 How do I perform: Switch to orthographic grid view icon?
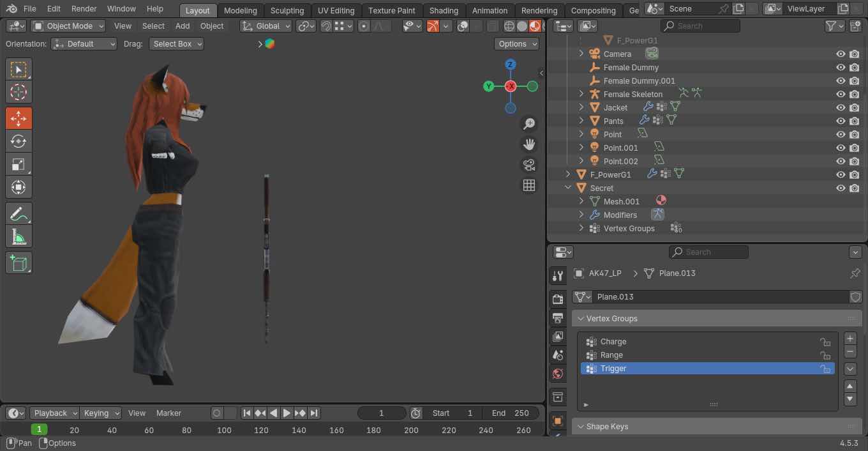tap(528, 185)
